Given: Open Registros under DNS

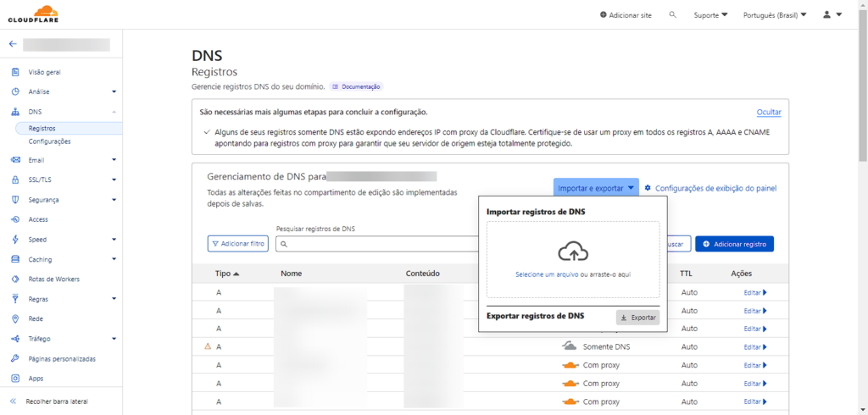Looking at the screenshot, I should 69,129.
